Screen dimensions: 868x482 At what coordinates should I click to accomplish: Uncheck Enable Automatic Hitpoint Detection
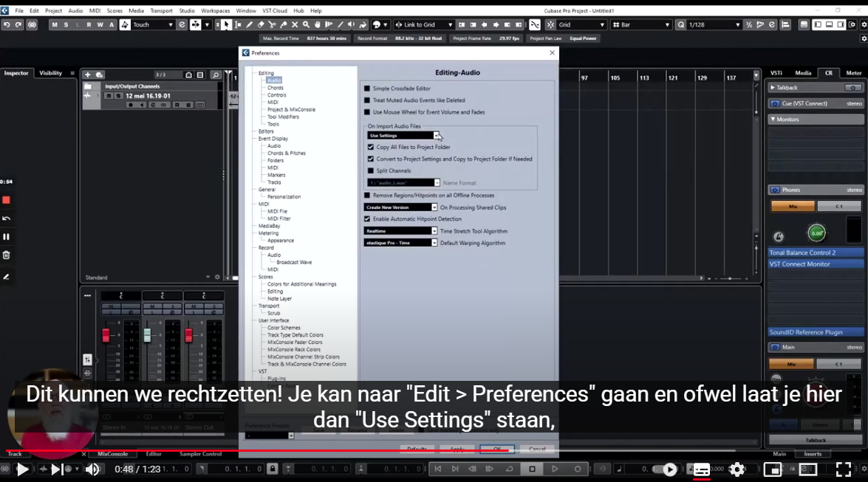[367, 219]
